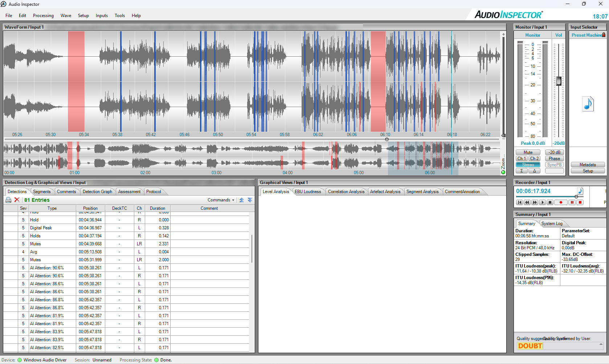Adjust the monitor Vol fader knob
Image resolution: width=609 pixels, height=364 pixels.
(559, 81)
